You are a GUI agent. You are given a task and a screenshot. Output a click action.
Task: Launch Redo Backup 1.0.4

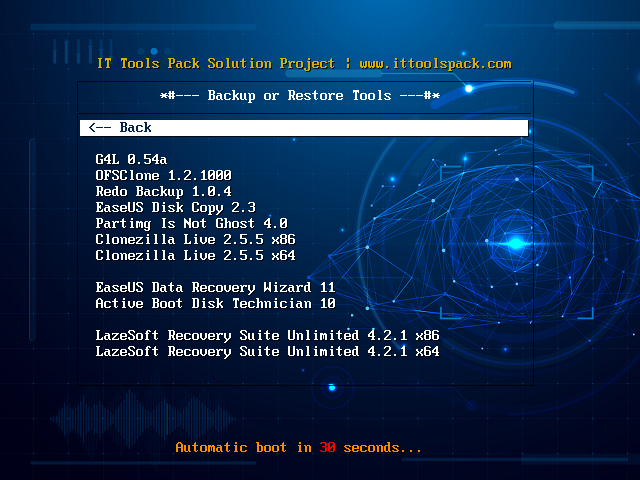click(x=163, y=191)
